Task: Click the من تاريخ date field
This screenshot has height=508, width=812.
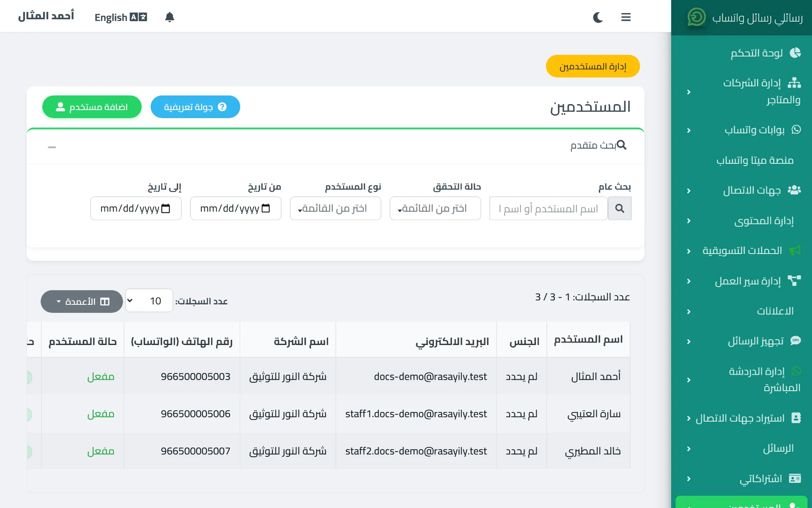Action: click(x=236, y=208)
